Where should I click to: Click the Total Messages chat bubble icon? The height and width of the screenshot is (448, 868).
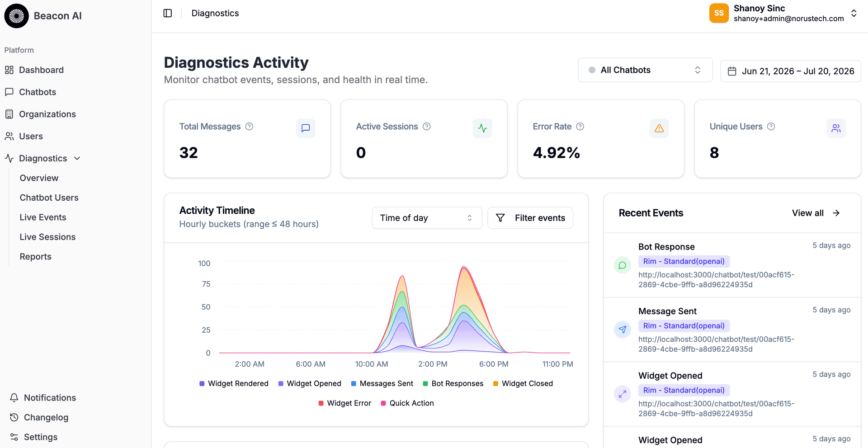tap(306, 128)
